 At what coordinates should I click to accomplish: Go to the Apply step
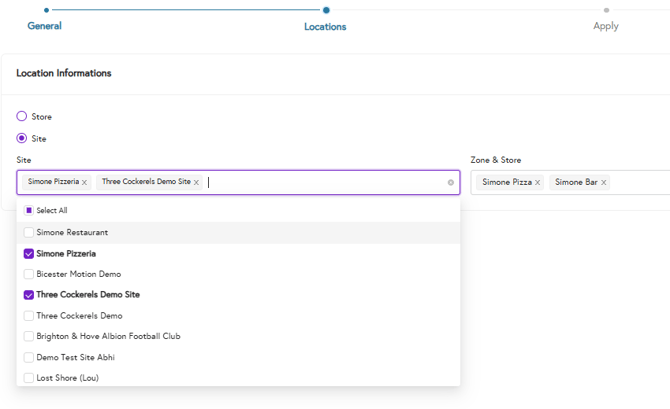[x=606, y=25]
